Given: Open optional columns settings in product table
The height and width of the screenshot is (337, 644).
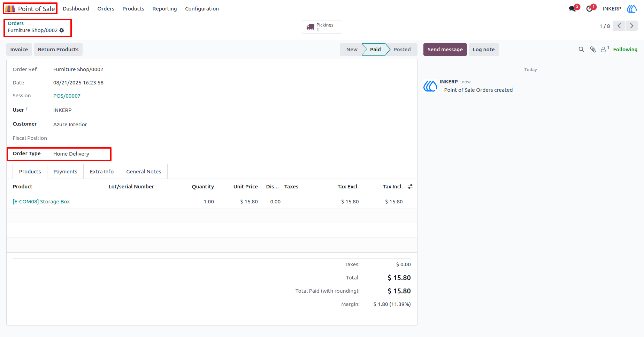Looking at the screenshot, I should pos(410,187).
